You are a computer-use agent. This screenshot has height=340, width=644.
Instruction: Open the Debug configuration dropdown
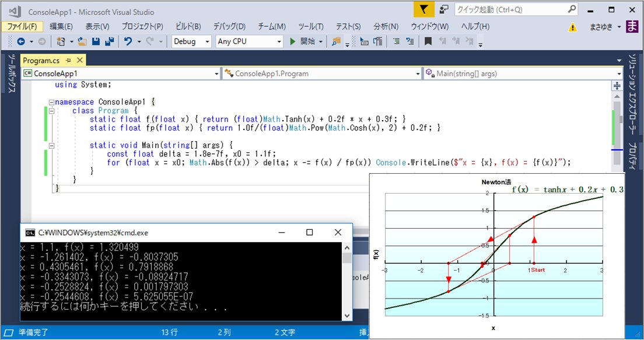[x=191, y=41]
